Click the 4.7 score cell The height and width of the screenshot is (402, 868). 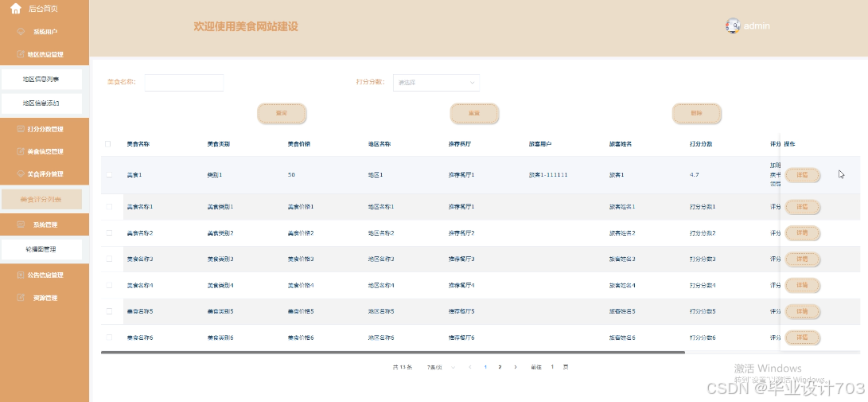point(695,174)
